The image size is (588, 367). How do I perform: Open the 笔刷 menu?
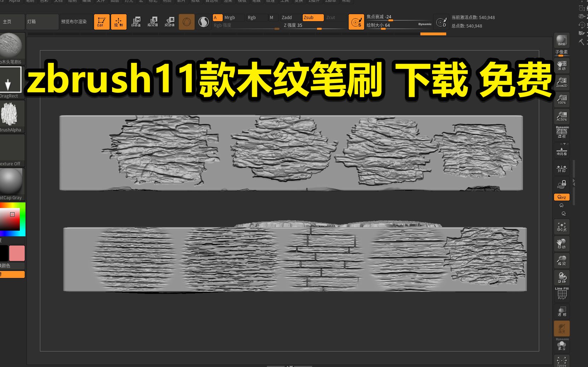(30, 1)
